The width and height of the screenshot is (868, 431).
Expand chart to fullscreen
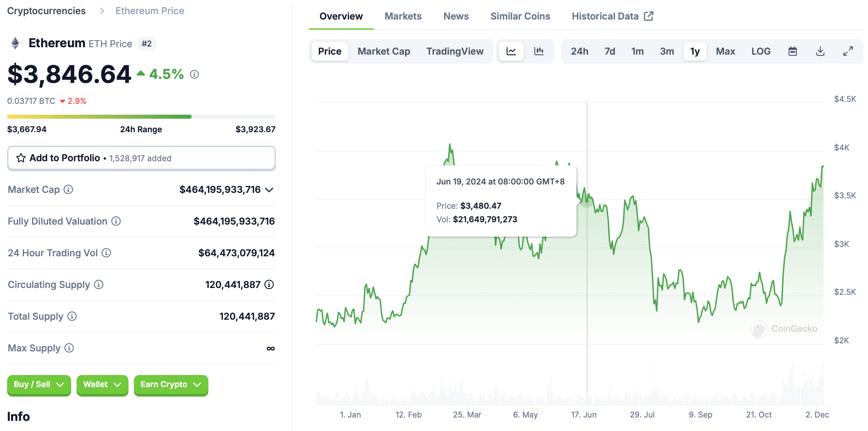point(848,51)
